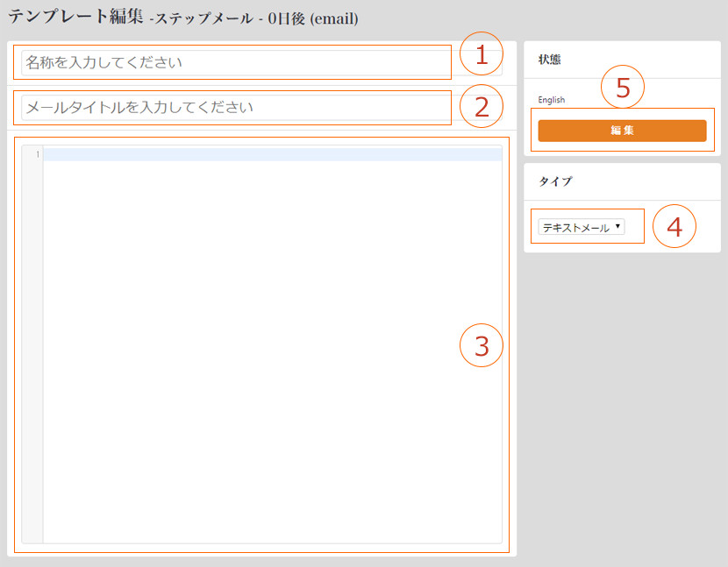Click the circled number 4 marker

tap(674, 227)
